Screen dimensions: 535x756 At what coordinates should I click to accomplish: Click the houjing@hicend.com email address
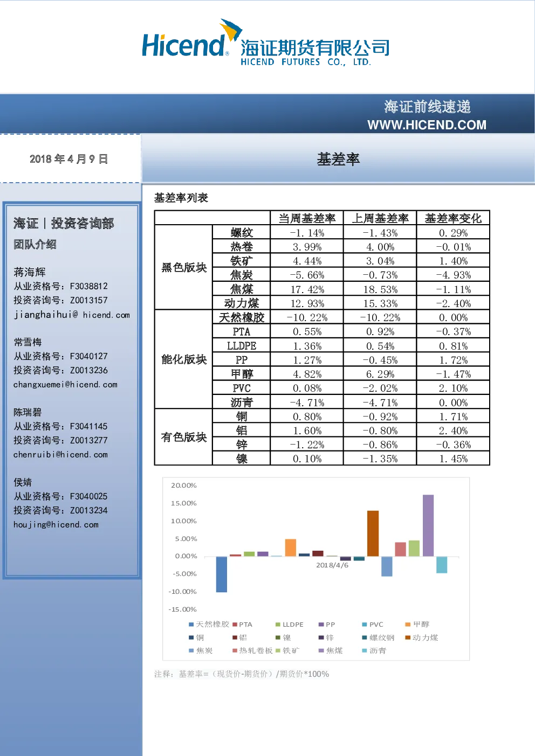pyautogui.click(x=56, y=525)
